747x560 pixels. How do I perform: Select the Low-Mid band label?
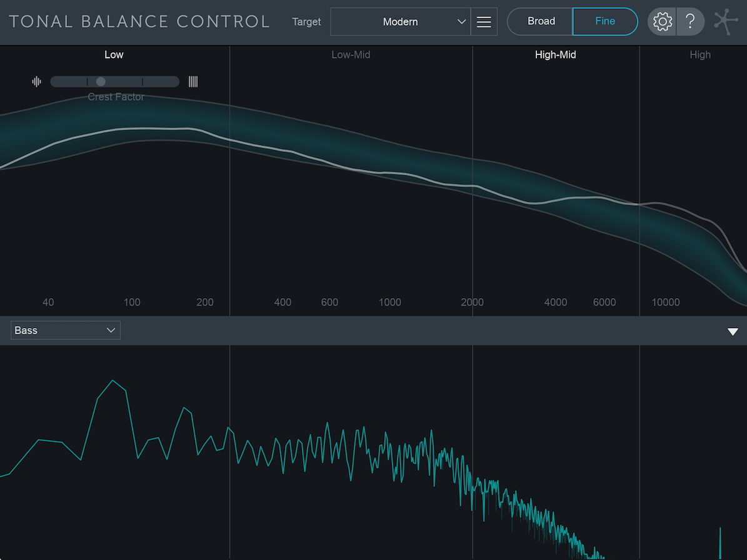coord(351,55)
